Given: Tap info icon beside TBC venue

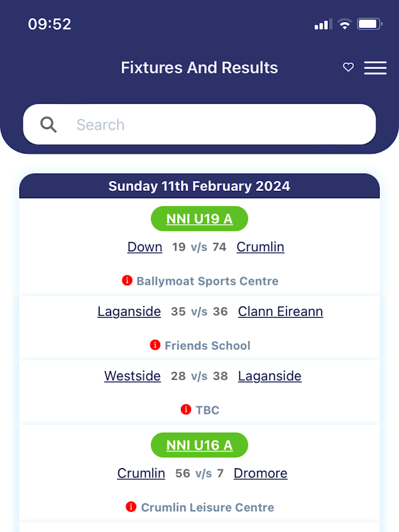Looking at the screenshot, I should pos(186,410).
